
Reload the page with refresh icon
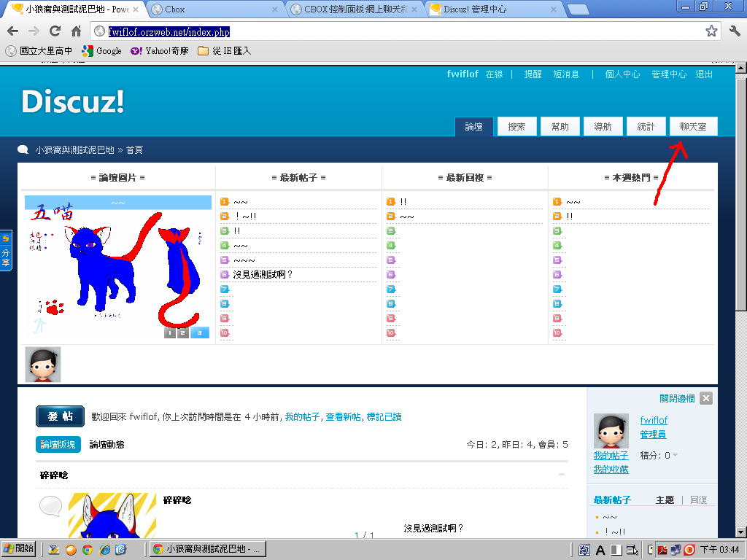pos(55,31)
